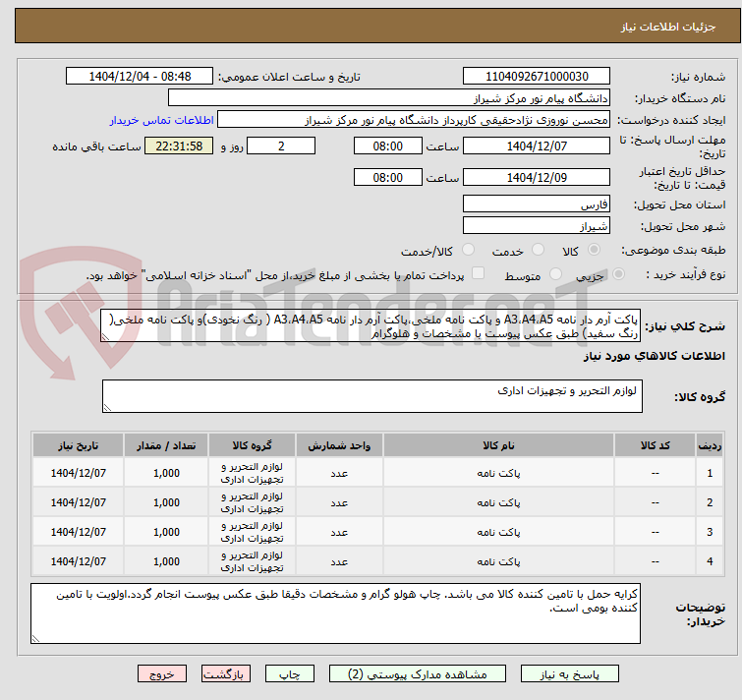Click پاکت نامه in row 2
The image size is (742, 700).
[x=498, y=502]
